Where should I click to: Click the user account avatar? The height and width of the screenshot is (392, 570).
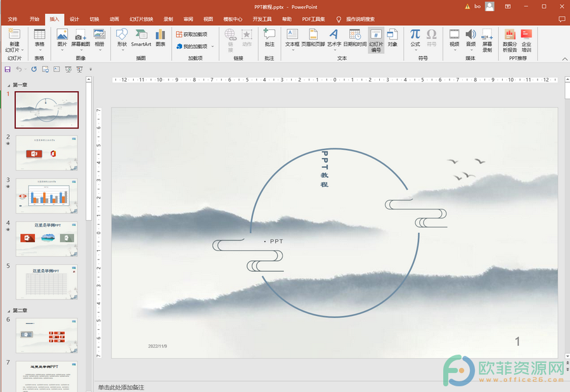tap(489, 6)
